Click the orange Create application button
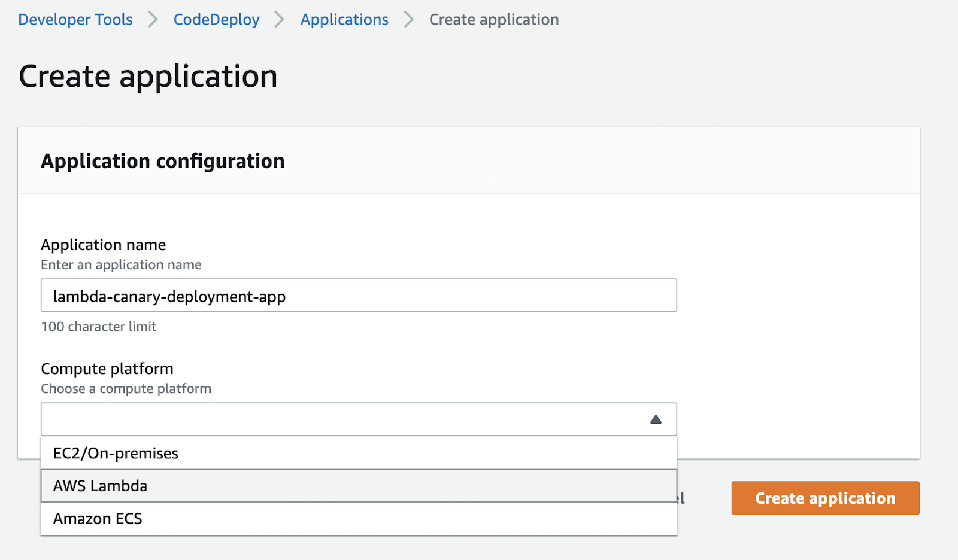The height and width of the screenshot is (560, 958). click(825, 498)
